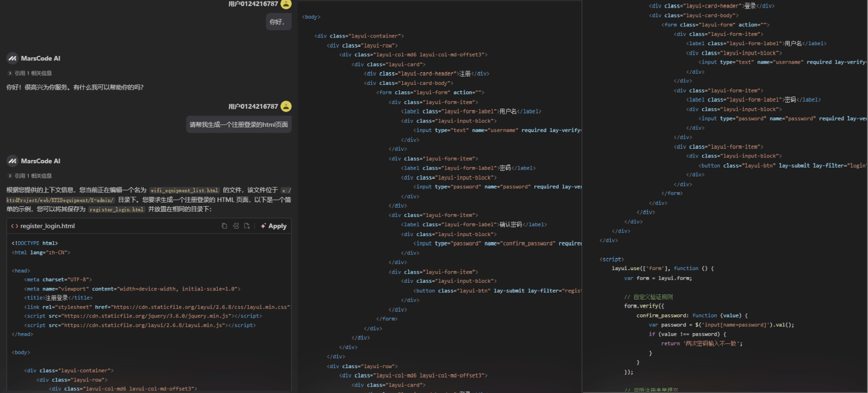
Task: Click the code brackets icon beside register_login.html
Action: (15, 226)
